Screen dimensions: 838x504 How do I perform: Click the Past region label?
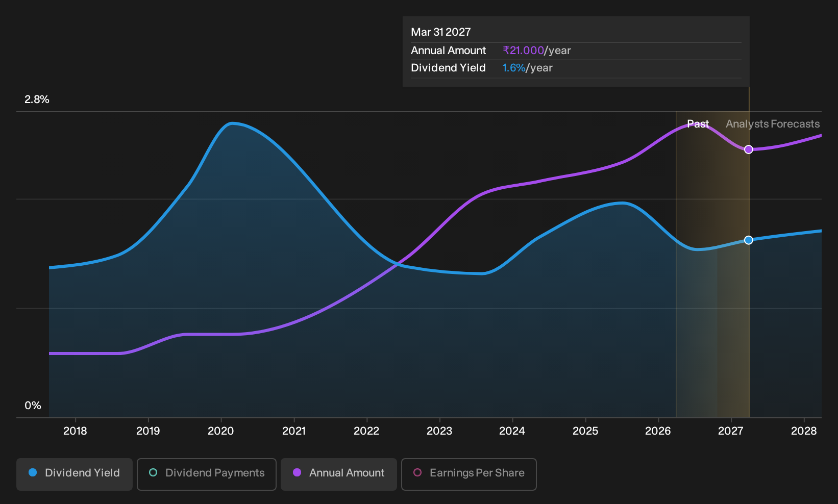coord(698,124)
